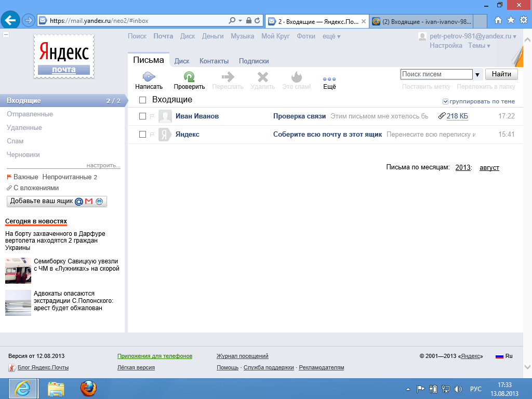Flag the Яндекс letter as important
532x399 pixels.
point(152,135)
